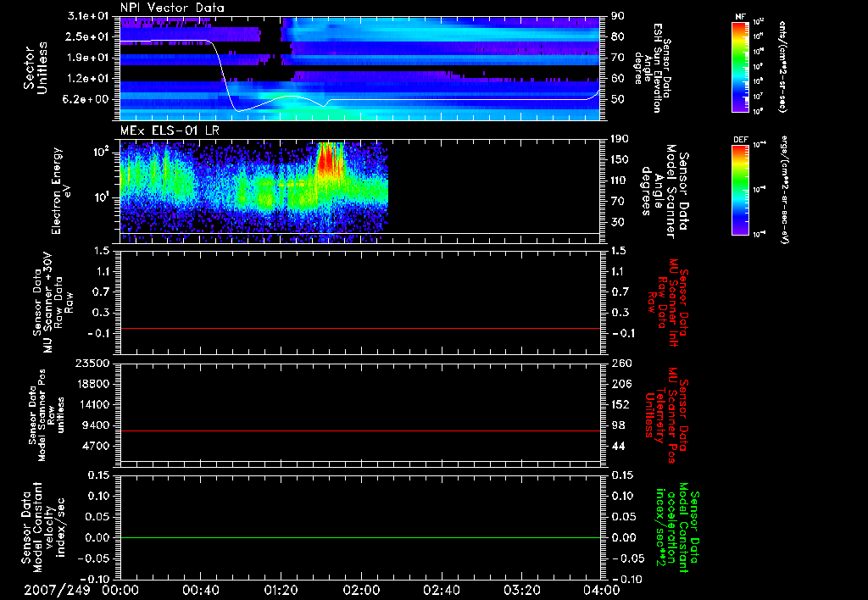The height and width of the screenshot is (600, 868).
Task: Click the '02:40' time tick label
Action: 441,590
